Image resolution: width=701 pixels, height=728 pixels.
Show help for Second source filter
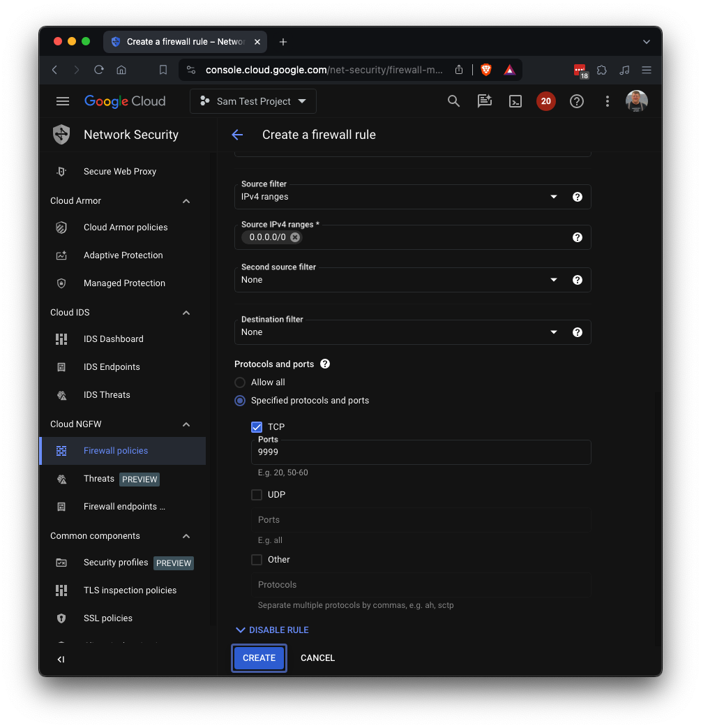coord(577,280)
